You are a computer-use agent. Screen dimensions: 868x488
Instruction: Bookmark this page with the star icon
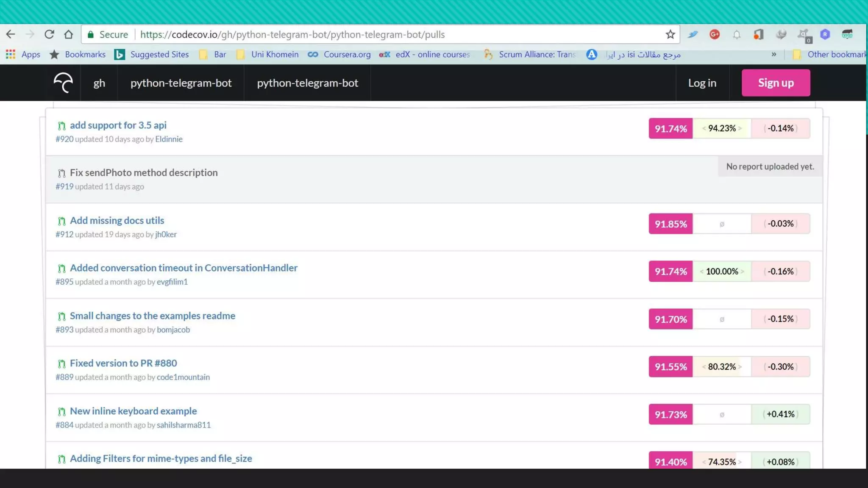[670, 34]
